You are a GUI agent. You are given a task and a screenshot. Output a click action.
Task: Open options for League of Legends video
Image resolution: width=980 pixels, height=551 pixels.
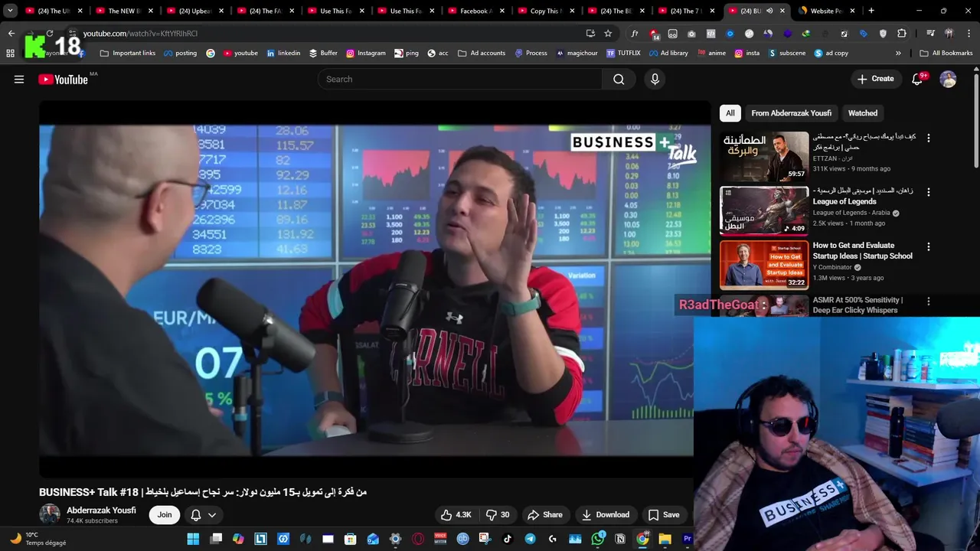point(929,192)
